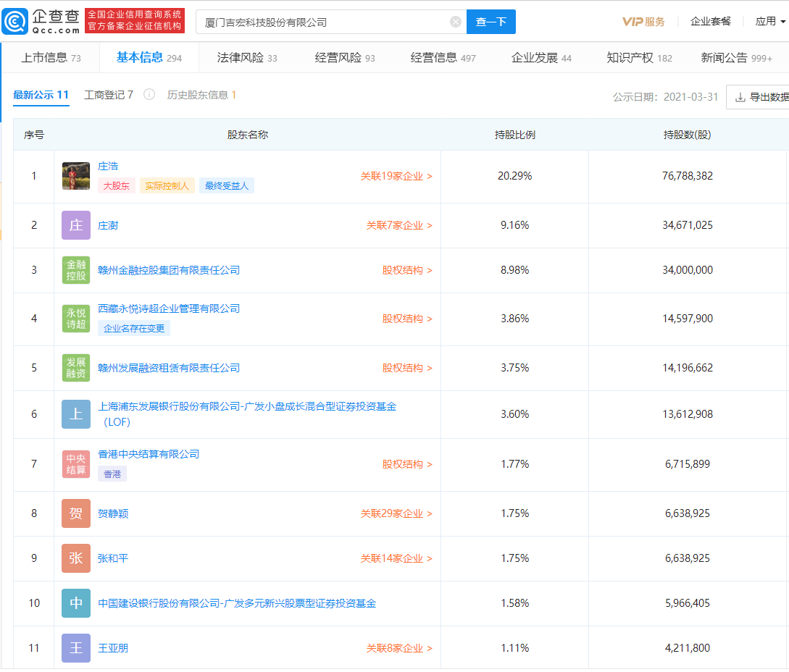
Task: Open the 新闻公告 tab
Action: pyautogui.click(x=736, y=58)
